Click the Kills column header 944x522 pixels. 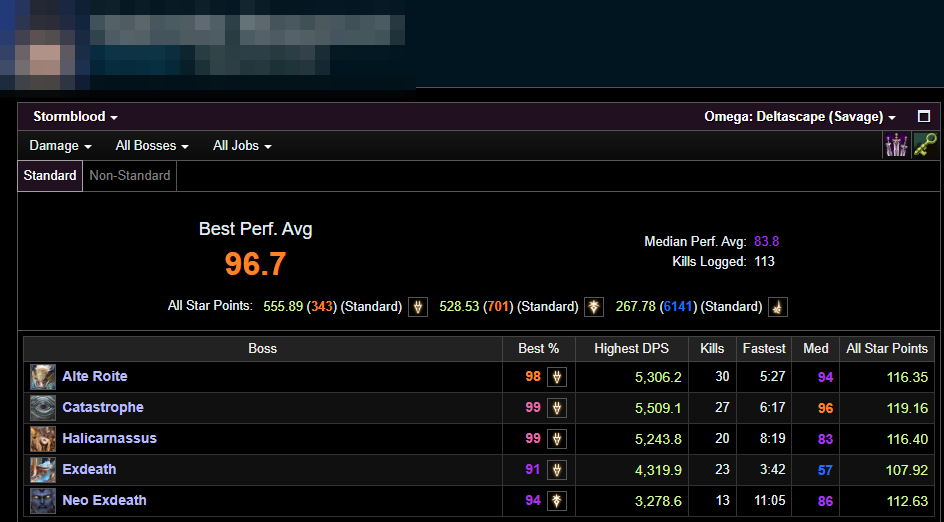pos(712,349)
